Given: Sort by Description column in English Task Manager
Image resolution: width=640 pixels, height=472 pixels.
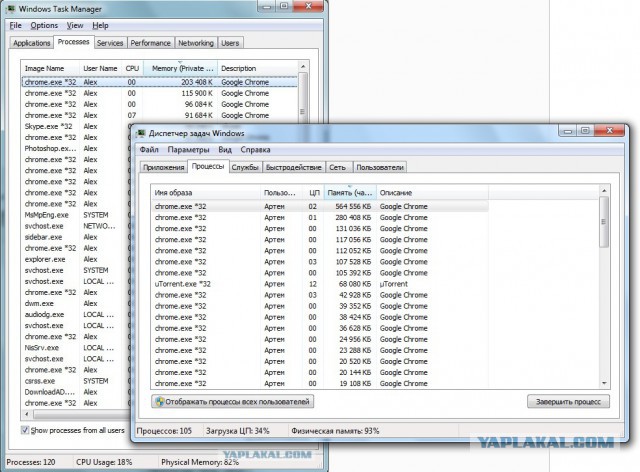Looking at the screenshot, I should click(258, 68).
